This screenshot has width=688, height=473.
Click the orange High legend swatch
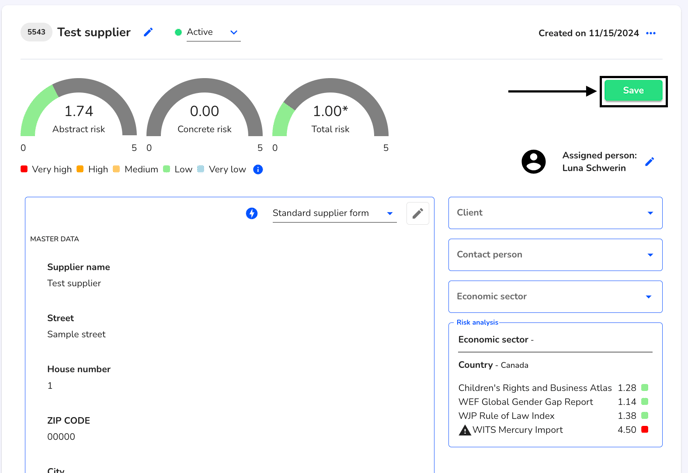[x=80, y=169]
